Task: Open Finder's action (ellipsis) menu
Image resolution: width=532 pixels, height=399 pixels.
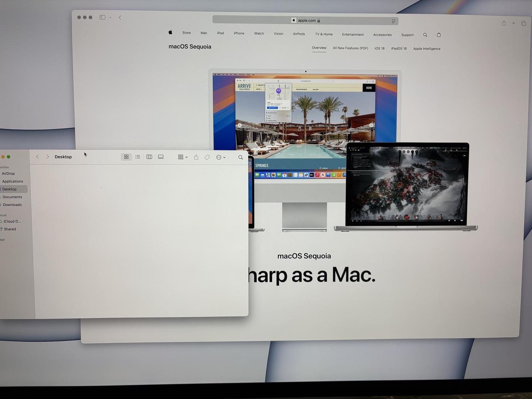Action: coord(221,157)
